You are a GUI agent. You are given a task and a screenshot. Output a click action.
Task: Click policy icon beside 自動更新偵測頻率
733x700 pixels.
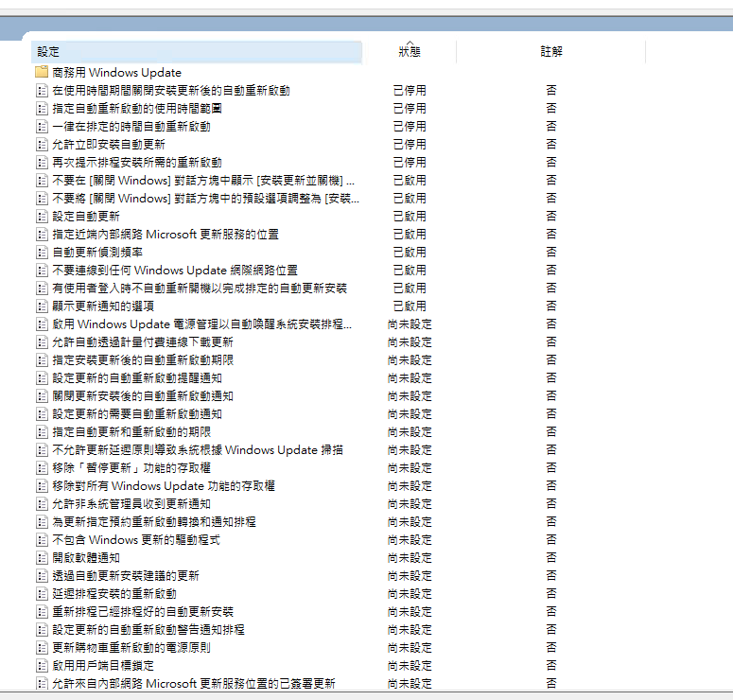click(42, 252)
